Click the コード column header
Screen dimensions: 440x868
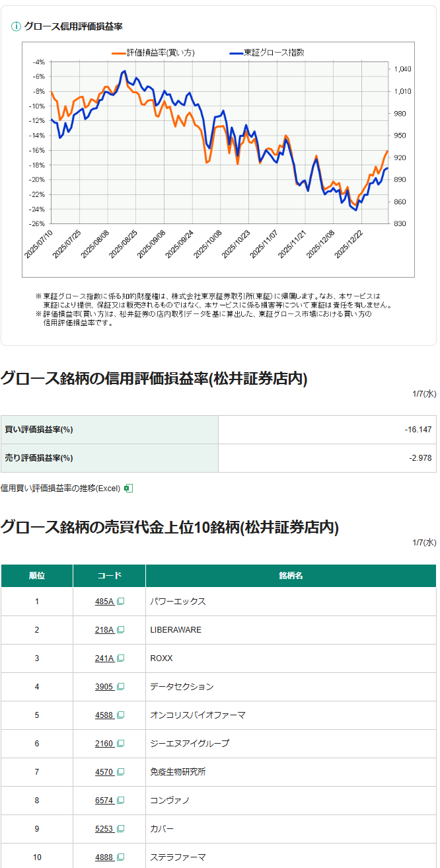(x=109, y=576)
